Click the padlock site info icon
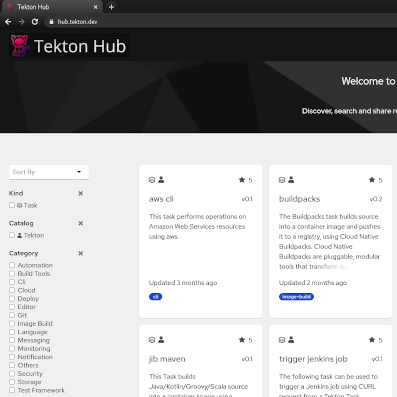 click(x=51, y=22)
